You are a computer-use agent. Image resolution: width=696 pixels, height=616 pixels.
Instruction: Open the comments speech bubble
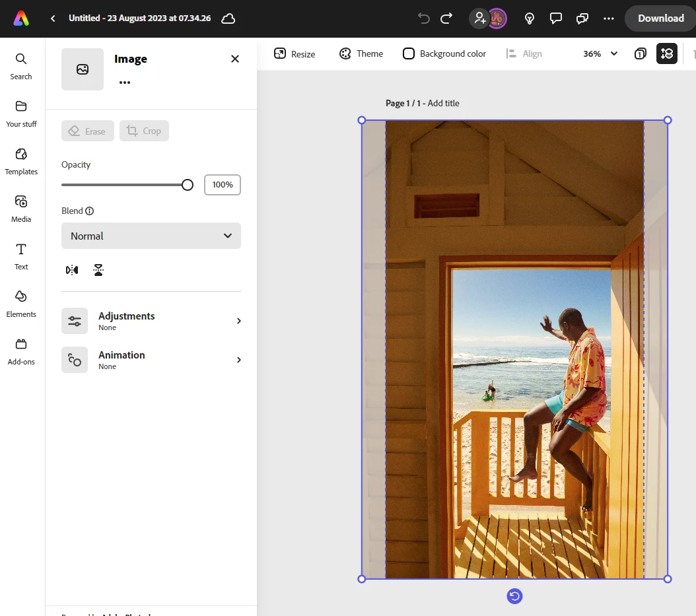556,18
